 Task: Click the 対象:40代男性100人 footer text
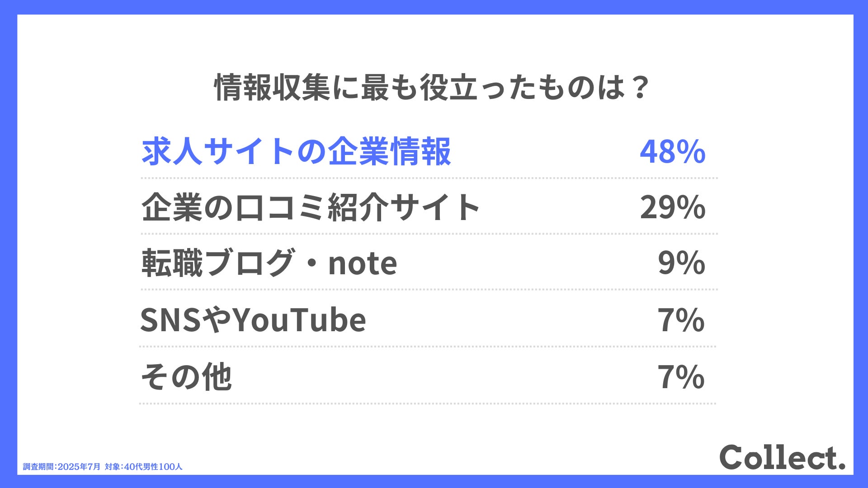[144, 467]
